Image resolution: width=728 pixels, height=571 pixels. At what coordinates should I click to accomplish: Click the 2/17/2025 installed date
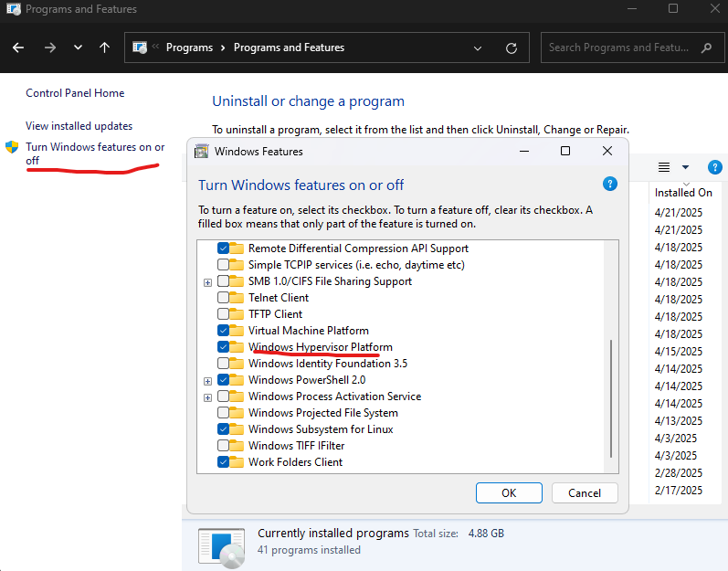click(x=679, y=491)
